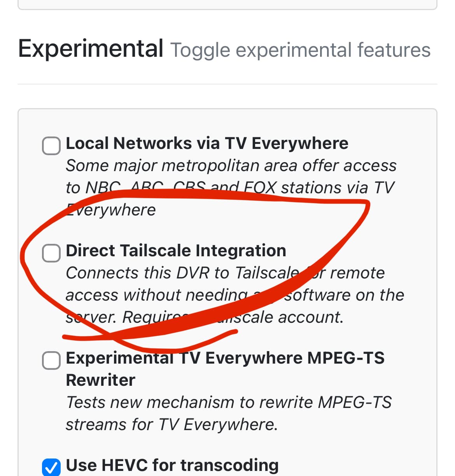Click the 'Toggle experimental features' subtitle
The height and width of the screenshot is (476, 455).
tap(300, 50)
